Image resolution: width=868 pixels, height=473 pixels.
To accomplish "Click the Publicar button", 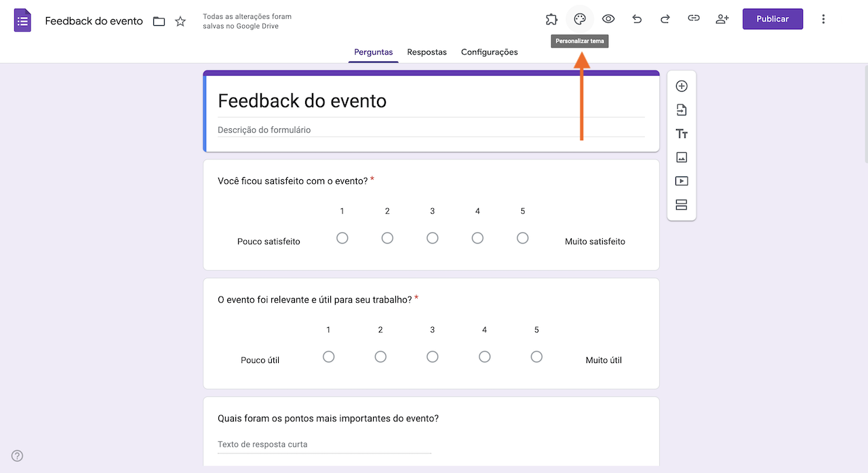I will coord(772,19).
